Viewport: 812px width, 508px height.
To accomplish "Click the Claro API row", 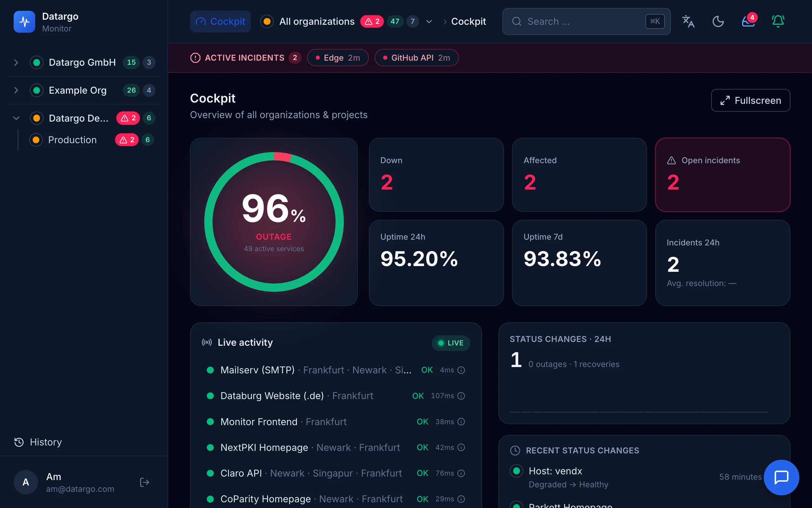I will click(336, 473).
